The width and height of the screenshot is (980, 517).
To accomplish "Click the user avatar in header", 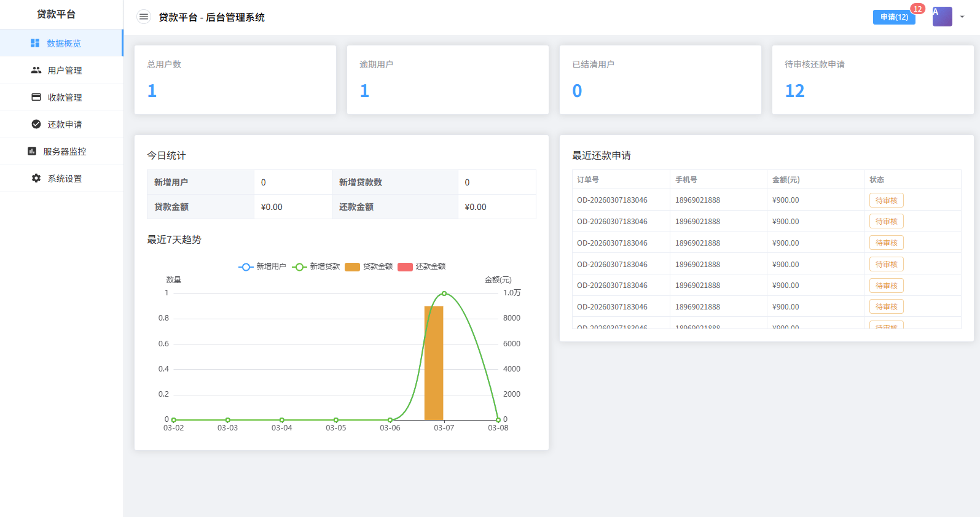I will click(x=942, y=17).
